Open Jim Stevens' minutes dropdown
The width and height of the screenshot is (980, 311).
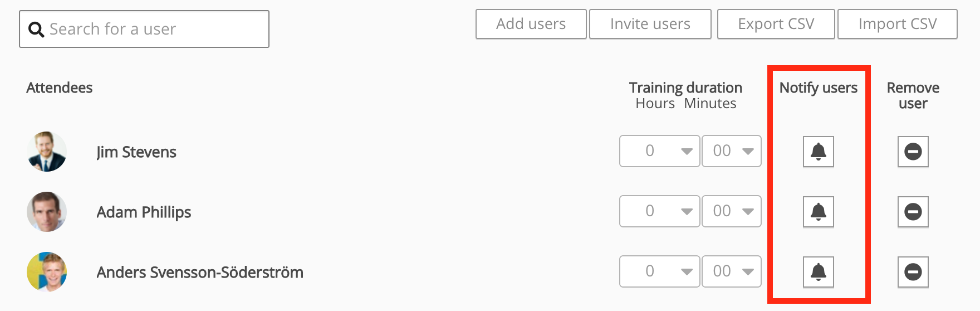(x=732, y=151)
